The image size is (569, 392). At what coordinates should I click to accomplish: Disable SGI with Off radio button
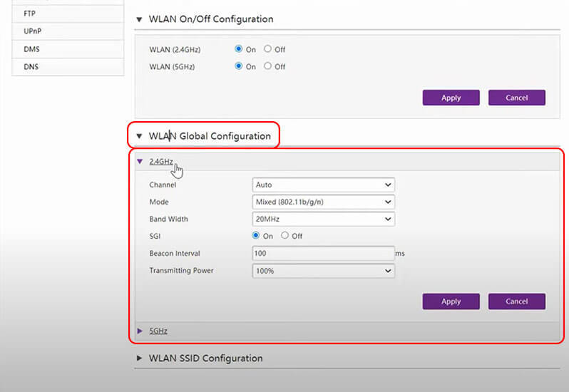tap(285, 236)
